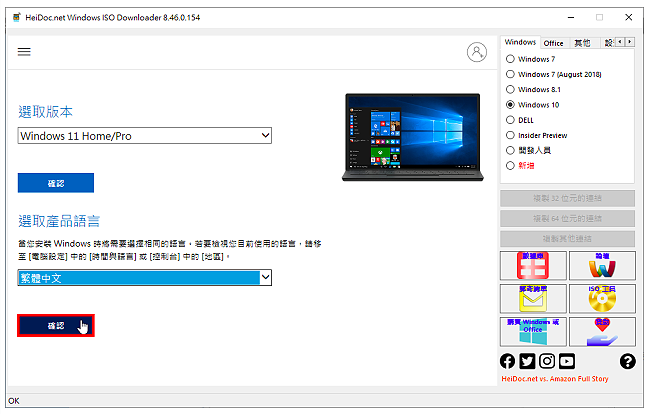Click the Windows 10 laptop image
Screen dimensions: 653x414
click(413, 137)
